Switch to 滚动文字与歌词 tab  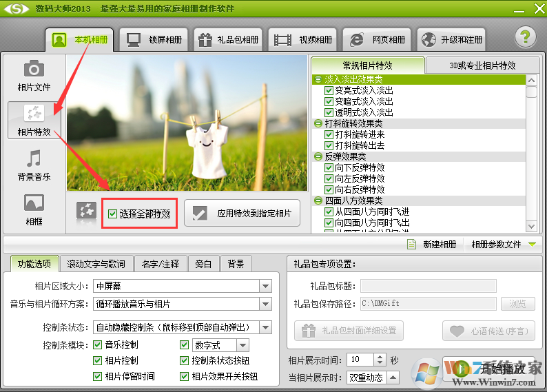(x=96, y=264)
